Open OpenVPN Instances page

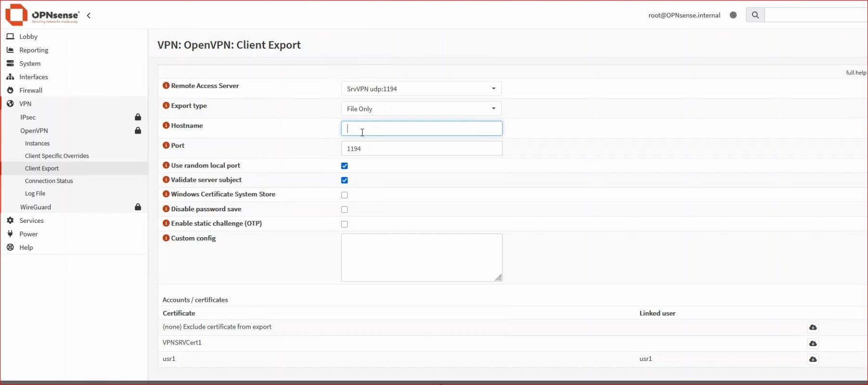tap(37, 143)
